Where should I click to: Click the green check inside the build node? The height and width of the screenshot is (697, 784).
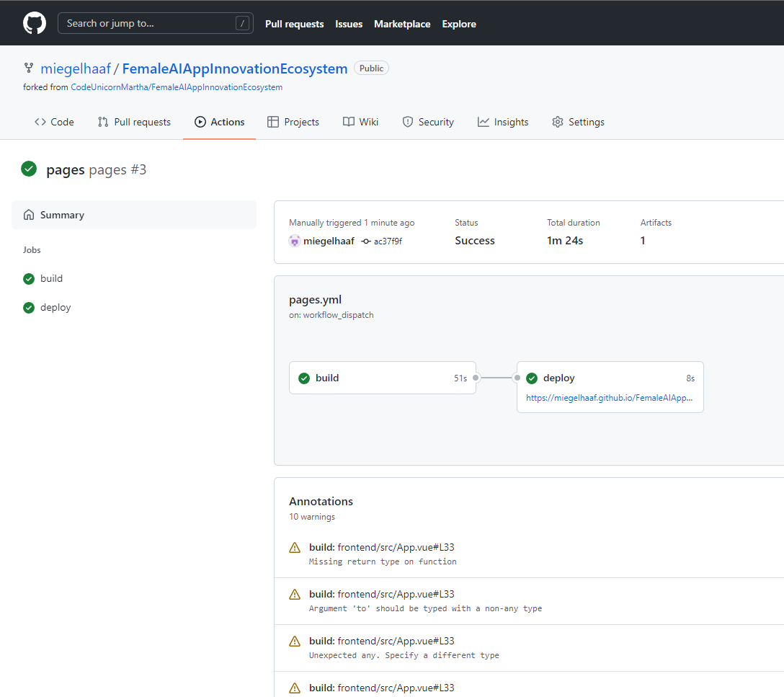[x=303, y=378]
